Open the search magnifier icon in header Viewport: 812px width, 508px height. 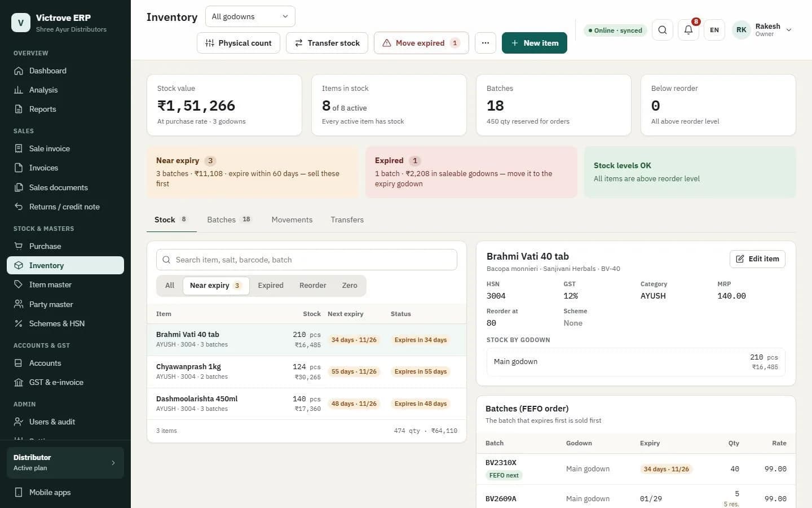click(x=662, y=30)
